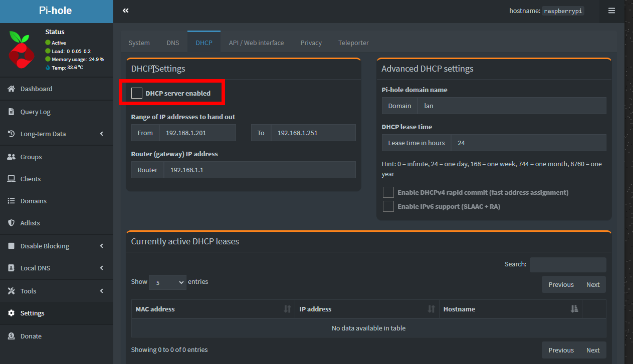Open Groups page in sidebar
Viewport: 633px width, 364px height.
coord(57,157)
